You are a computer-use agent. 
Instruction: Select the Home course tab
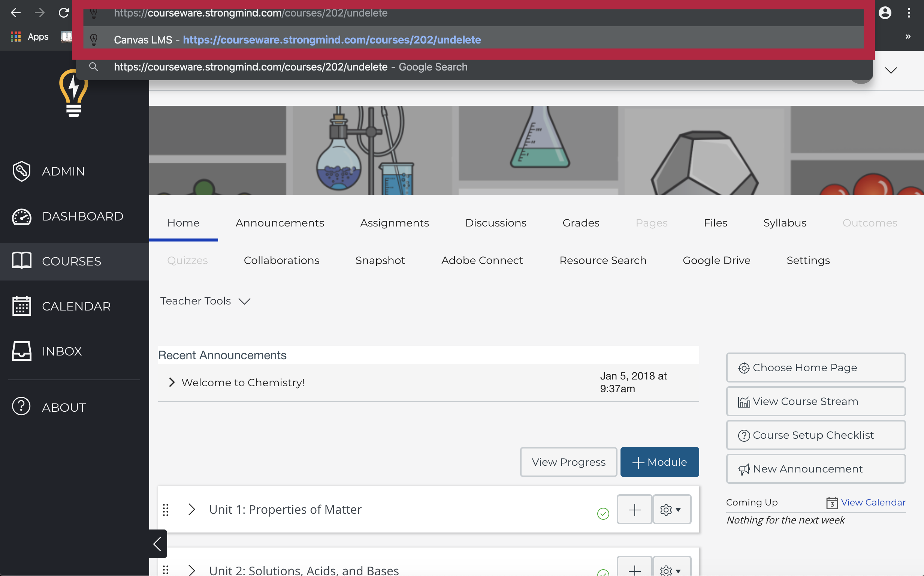[184, 223]
